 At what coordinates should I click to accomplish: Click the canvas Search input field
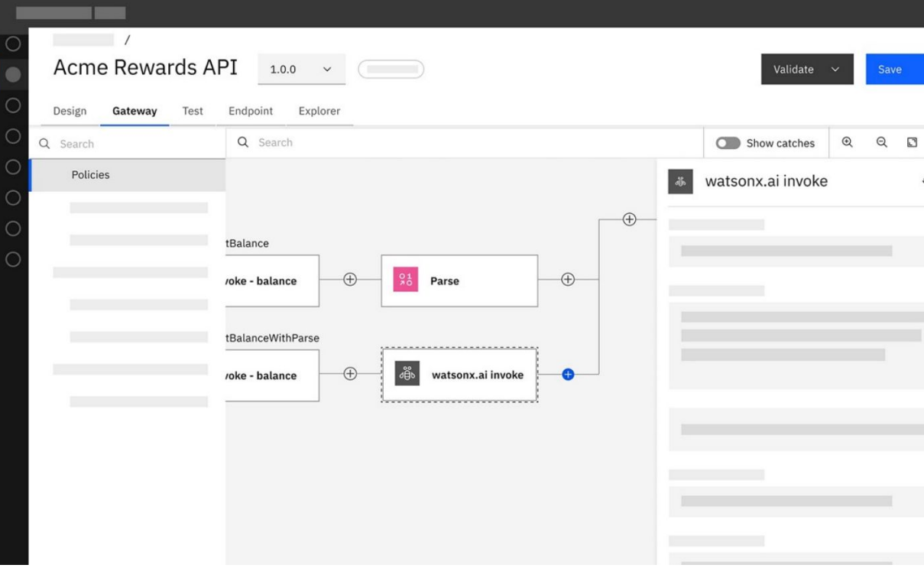click(465, 142)
